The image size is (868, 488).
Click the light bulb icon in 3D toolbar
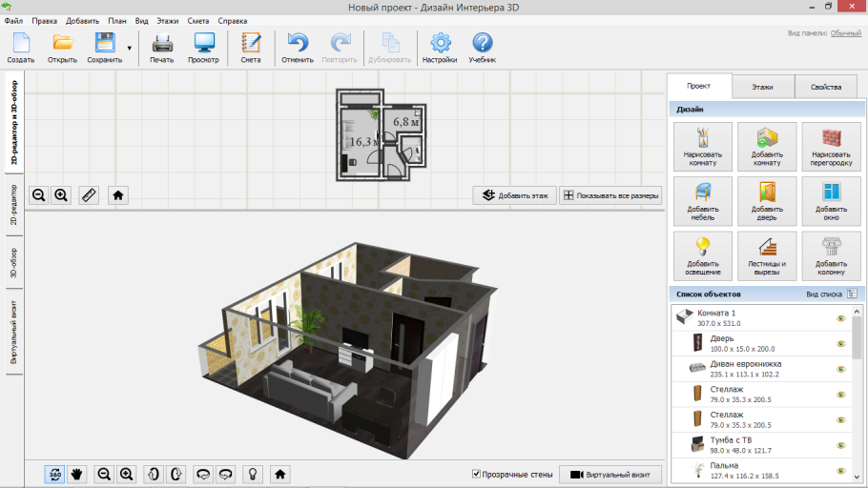253,474
